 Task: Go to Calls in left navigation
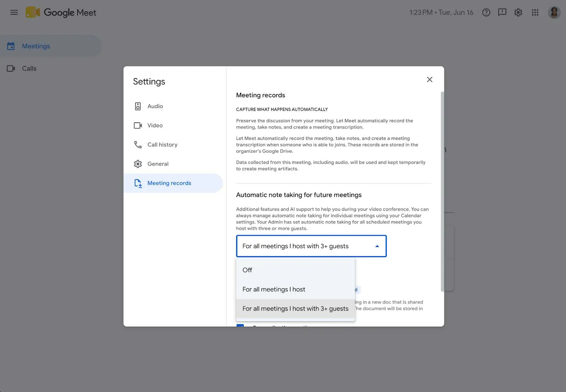click(x=51, y=69)
